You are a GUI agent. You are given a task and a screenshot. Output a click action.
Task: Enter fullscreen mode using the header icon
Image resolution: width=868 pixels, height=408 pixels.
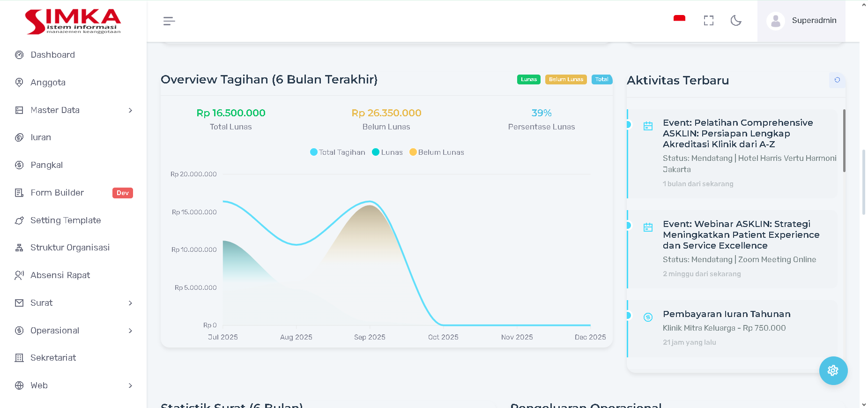pyautogui.click(x=708, y=21)
